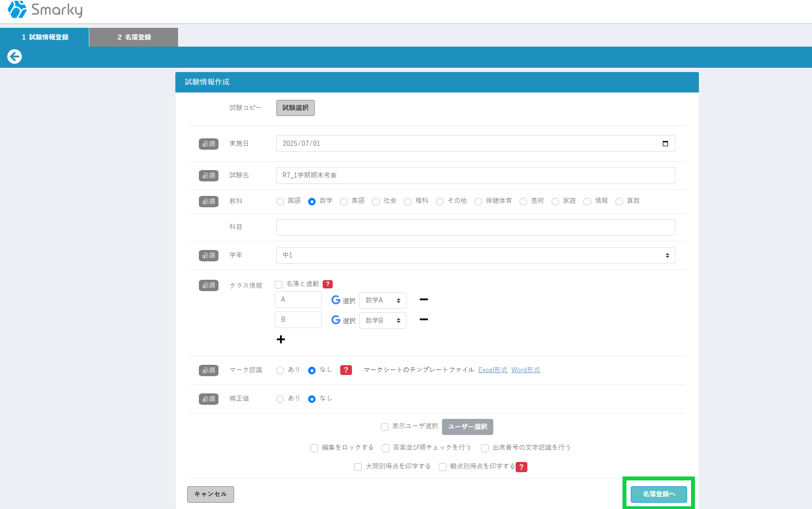Click the キャンセル button
This screenshot has width=812, height=509.
[x=211, y=494]
